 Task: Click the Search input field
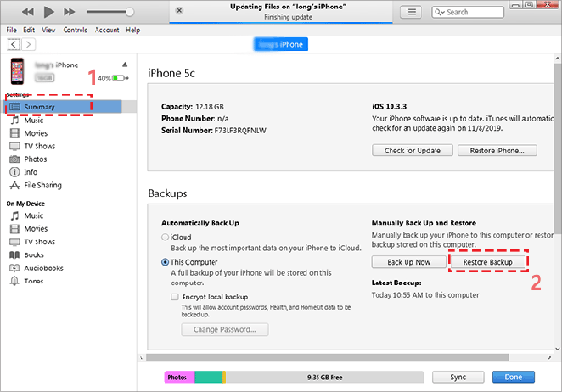point(467,12)
